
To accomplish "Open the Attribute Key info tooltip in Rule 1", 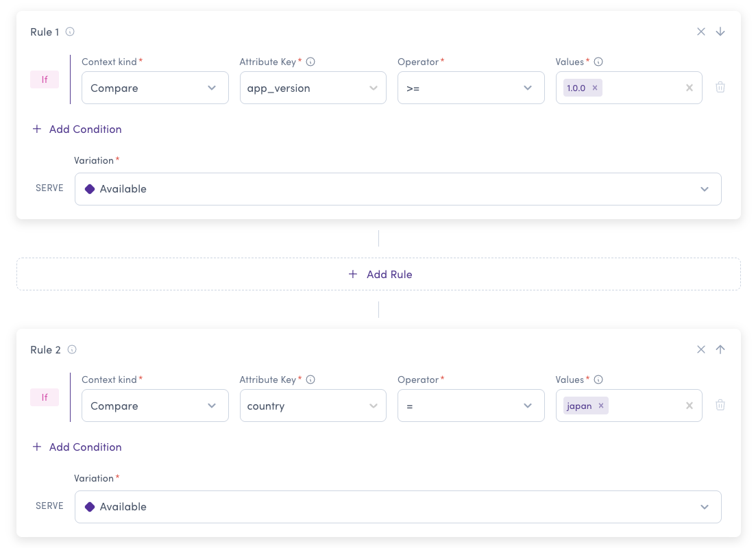I will point(310,62).
